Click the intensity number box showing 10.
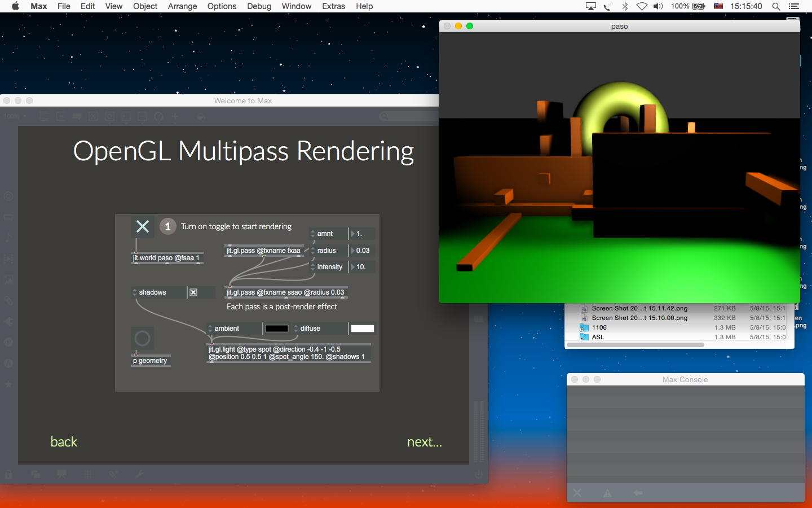 [x=363, y=267]
